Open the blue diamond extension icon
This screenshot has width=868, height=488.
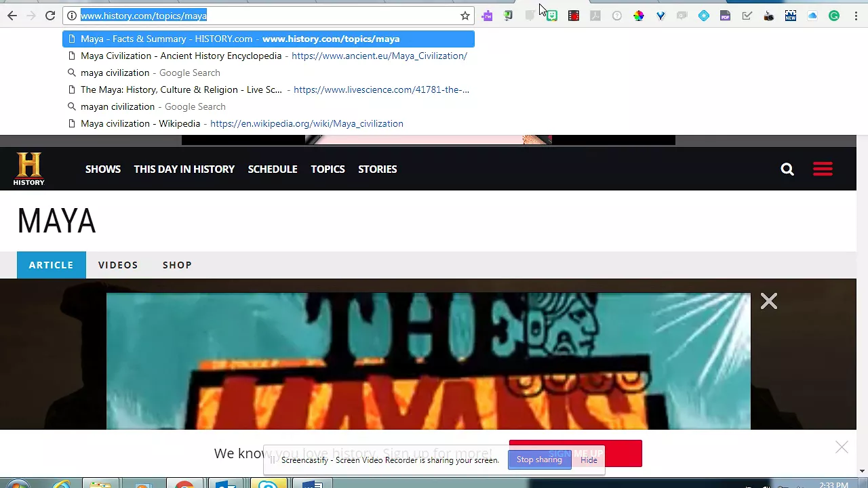(704, 16)
